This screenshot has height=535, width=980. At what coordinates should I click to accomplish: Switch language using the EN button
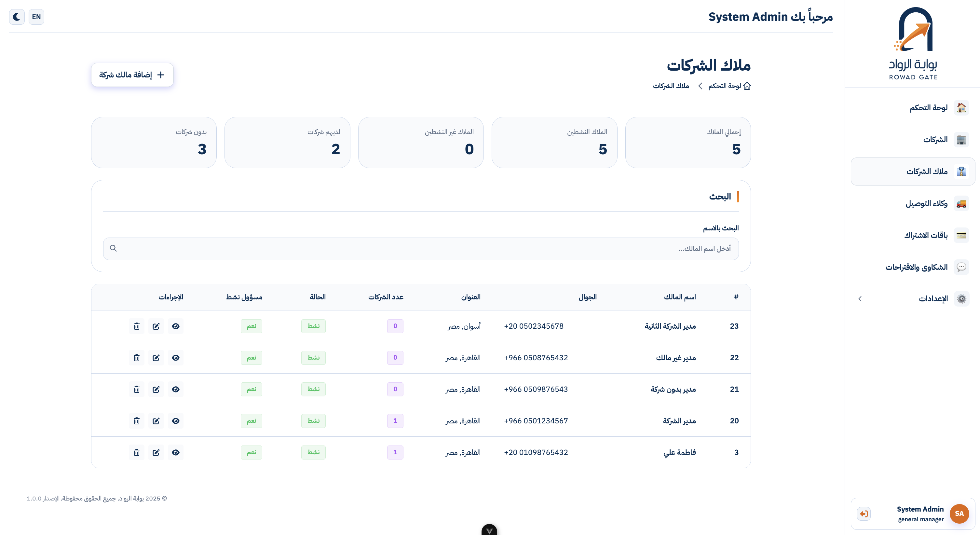point(36,17)
